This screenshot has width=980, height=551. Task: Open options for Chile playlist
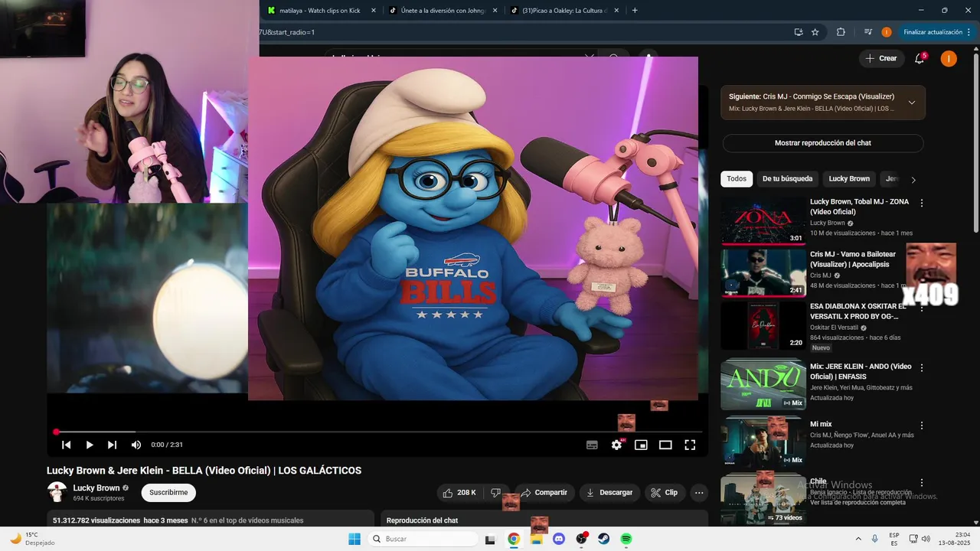(x=922, y=483)
